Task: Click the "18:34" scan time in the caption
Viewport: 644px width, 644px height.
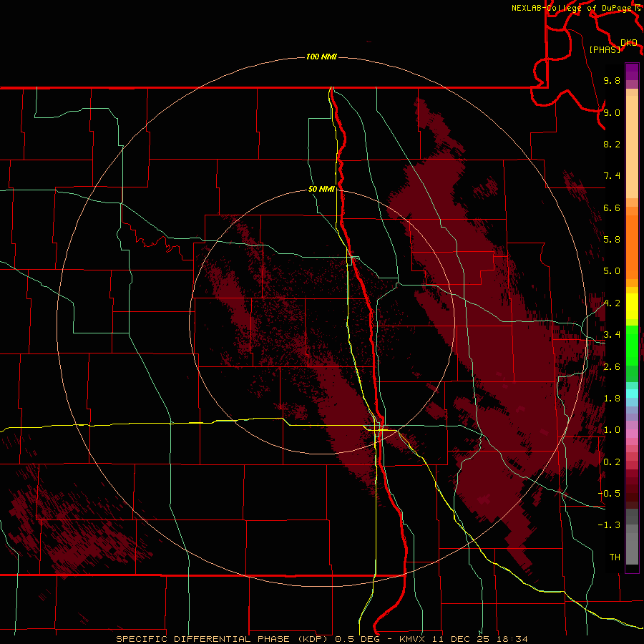Action: pyautogui.click(x=512, y=639)
